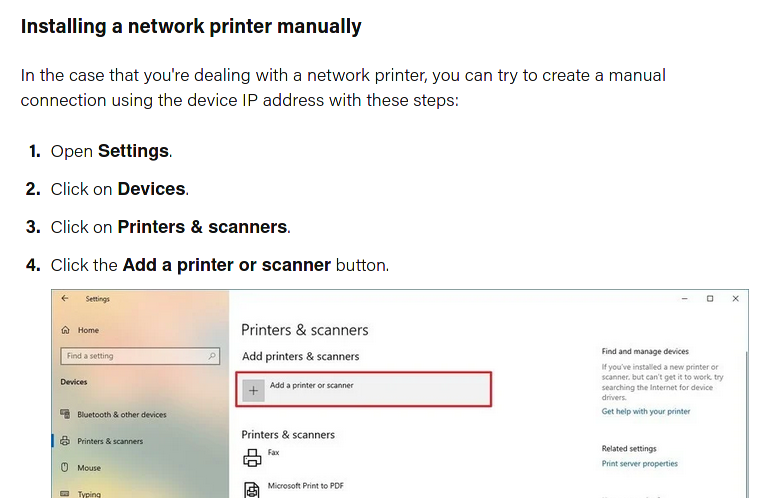Select Bluetooth & other devices menu item
This screenshot has width=780, height=498.
coord(122,414)
